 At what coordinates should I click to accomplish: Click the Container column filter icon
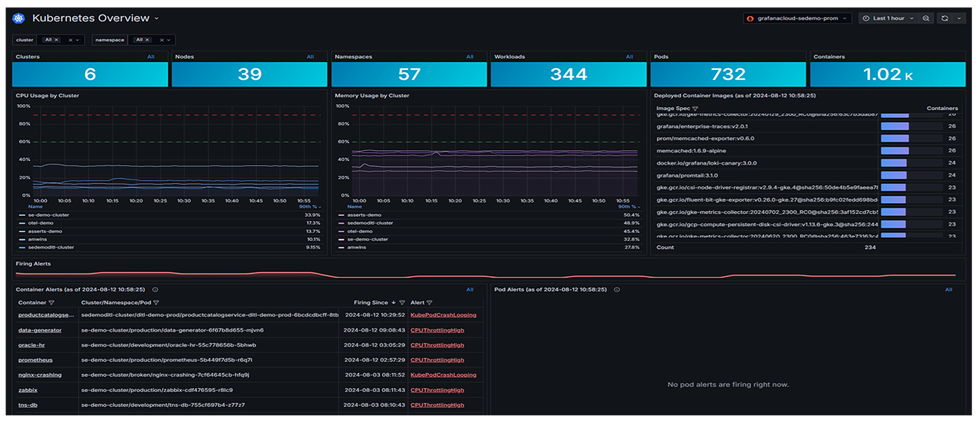[52, 303]
